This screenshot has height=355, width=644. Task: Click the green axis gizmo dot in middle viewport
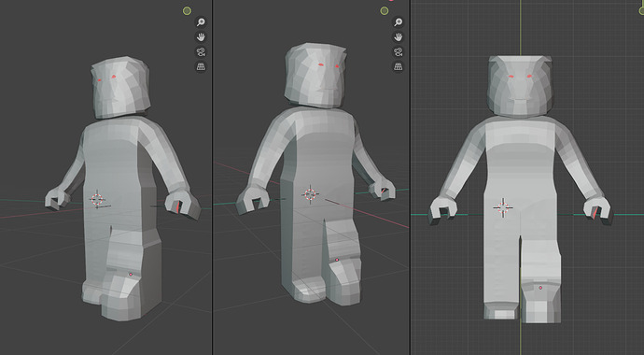[x=385, y=10]
